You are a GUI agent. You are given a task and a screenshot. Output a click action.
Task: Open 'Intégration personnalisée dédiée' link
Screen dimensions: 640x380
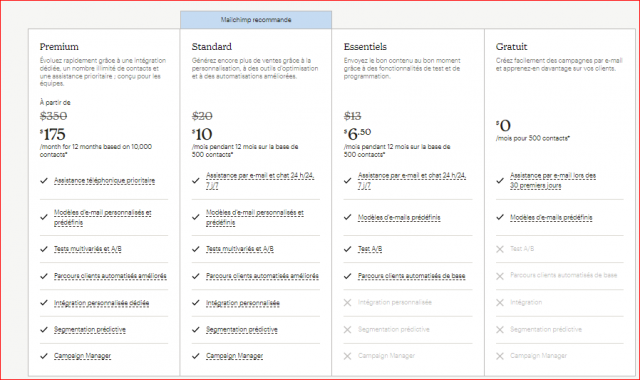101,303
